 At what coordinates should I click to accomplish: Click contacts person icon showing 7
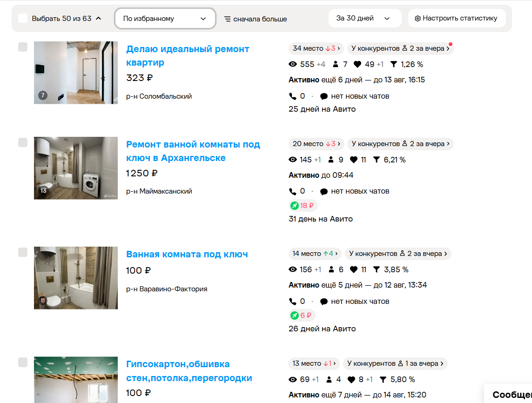336,64
